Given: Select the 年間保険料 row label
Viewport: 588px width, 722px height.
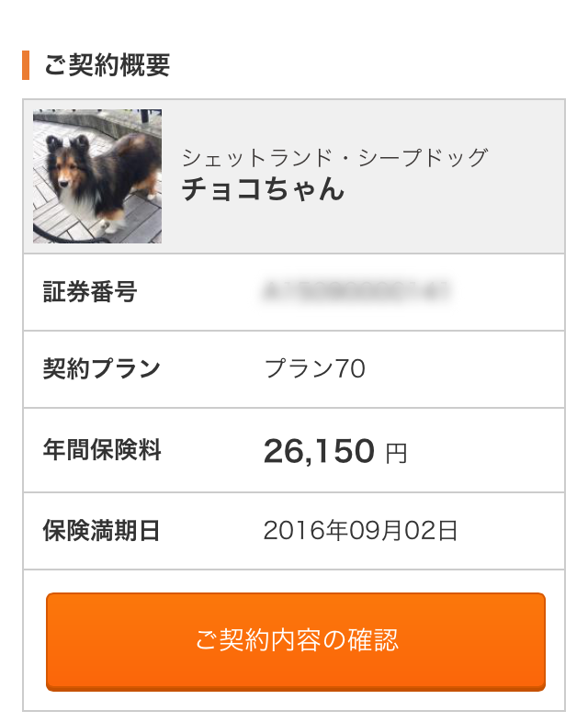Looking at the screenshot, I should pyautogui.click(x=102, y=450).
